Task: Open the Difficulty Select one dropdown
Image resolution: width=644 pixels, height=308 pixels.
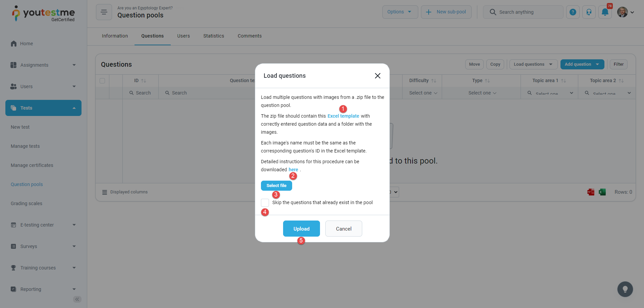Action: [x=423, y=93]
